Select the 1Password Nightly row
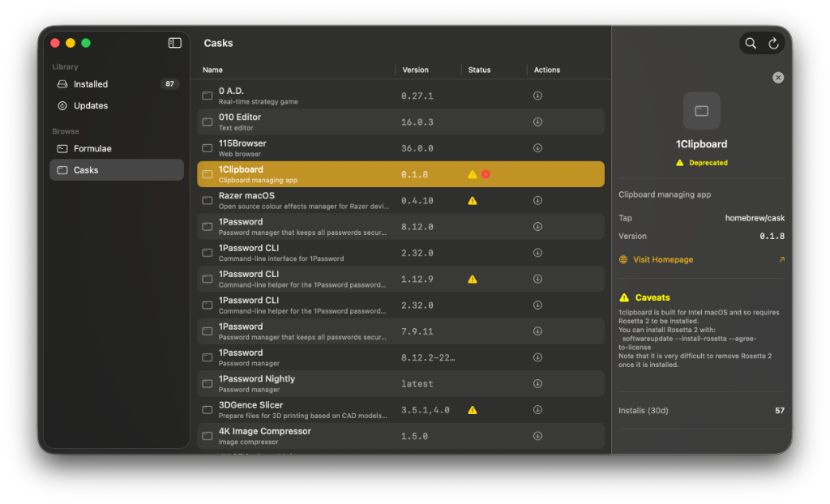 click(400, 384)
